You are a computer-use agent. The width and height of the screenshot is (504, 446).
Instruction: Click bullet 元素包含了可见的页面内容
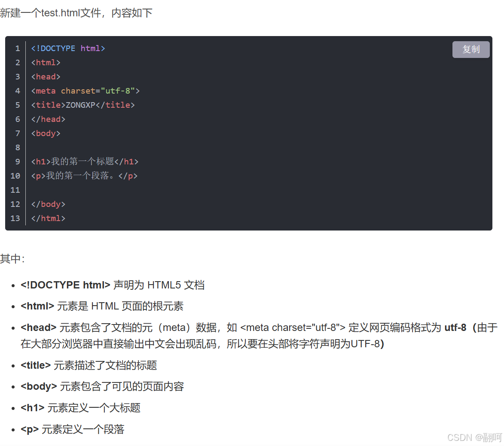(x=102, y=386)
